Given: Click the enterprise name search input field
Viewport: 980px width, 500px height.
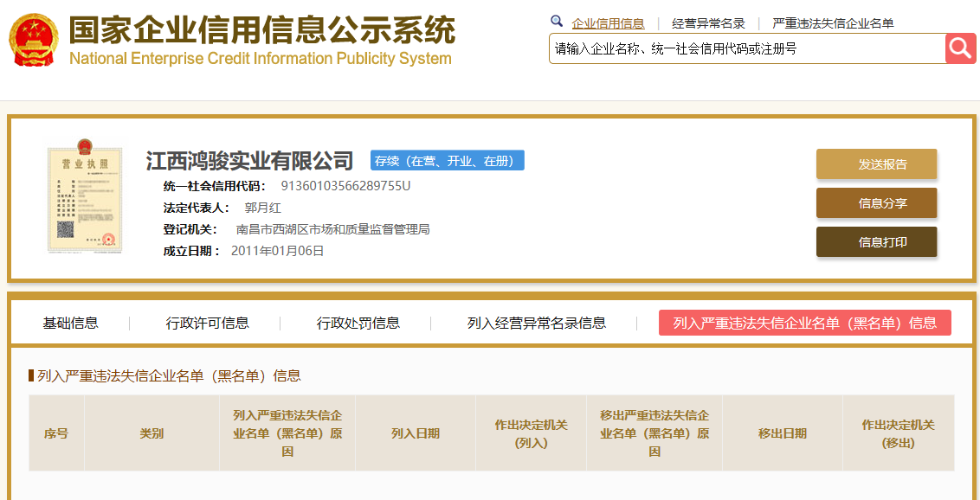Looking at the screenshot, I should tap(746, 48).
